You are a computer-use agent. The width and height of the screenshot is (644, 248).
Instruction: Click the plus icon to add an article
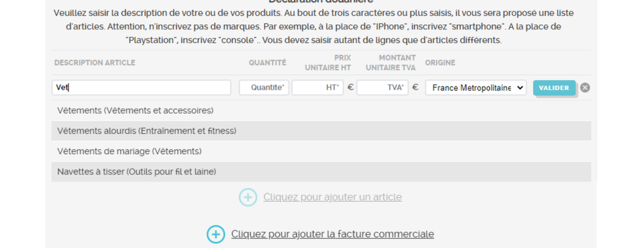click(x=248, y=197)
